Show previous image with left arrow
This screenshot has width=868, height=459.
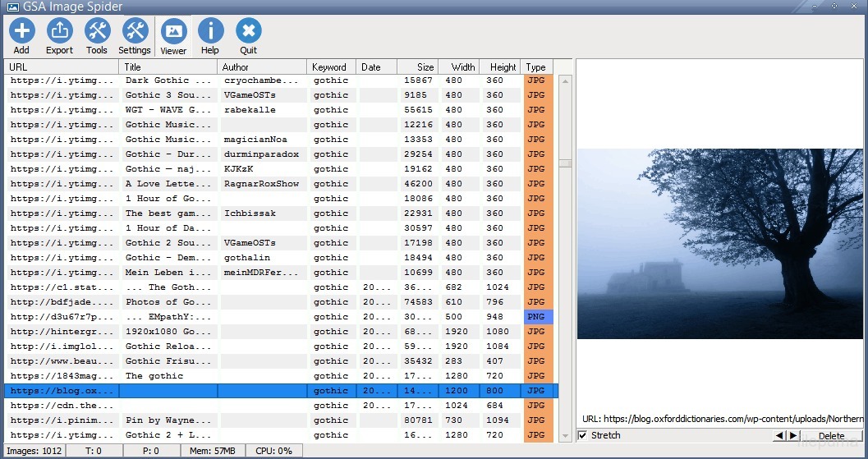tap(779, 435)
